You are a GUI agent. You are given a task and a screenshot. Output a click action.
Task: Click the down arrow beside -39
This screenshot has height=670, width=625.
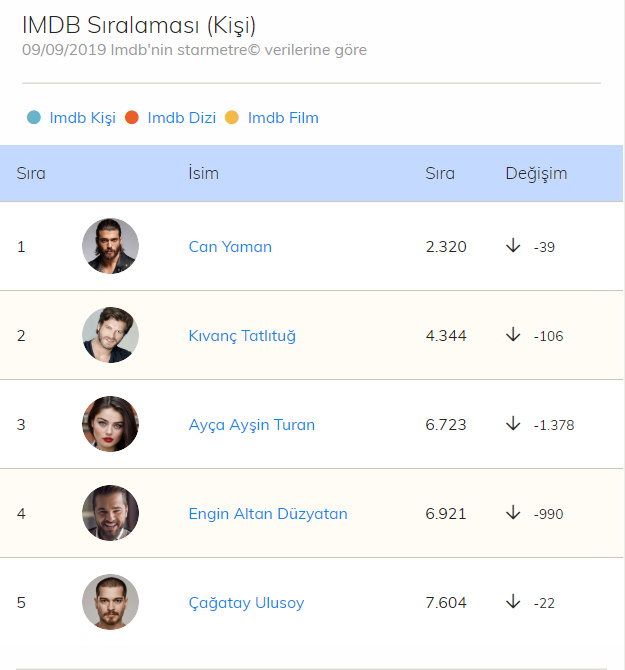click(513, 246)
